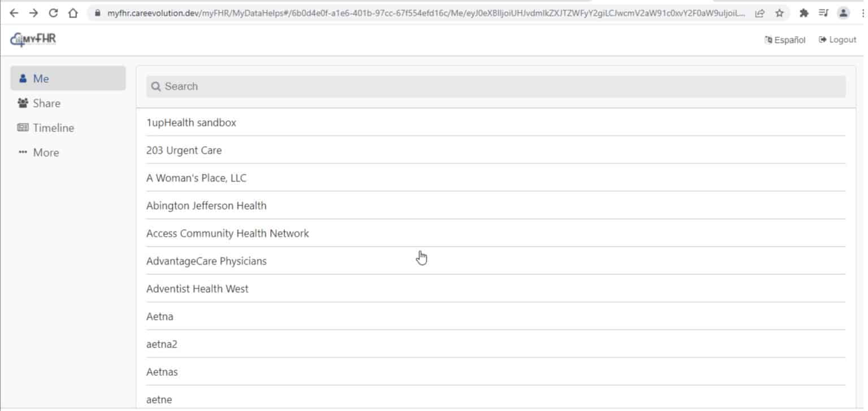The width and height of the screenshot is (868, 411).
Task: Open the Timeline section in sidebar
Action: coord(68,128)
